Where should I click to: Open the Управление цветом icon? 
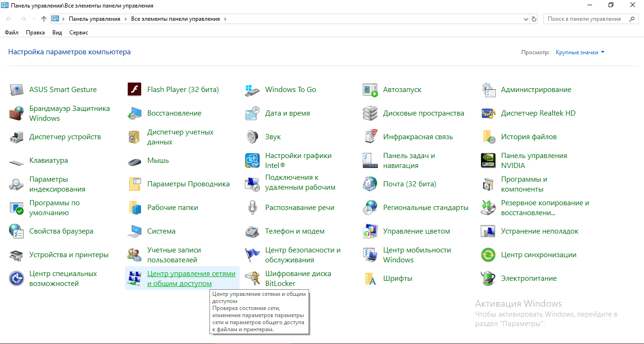(x=371, y=231)
